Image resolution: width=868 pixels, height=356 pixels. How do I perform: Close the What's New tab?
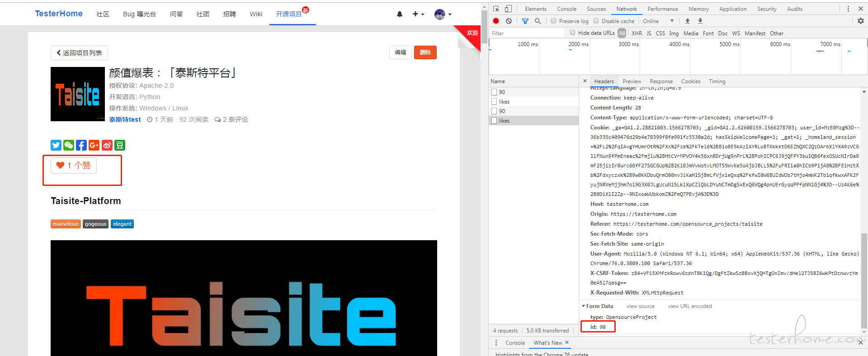[x=567, y=342]
